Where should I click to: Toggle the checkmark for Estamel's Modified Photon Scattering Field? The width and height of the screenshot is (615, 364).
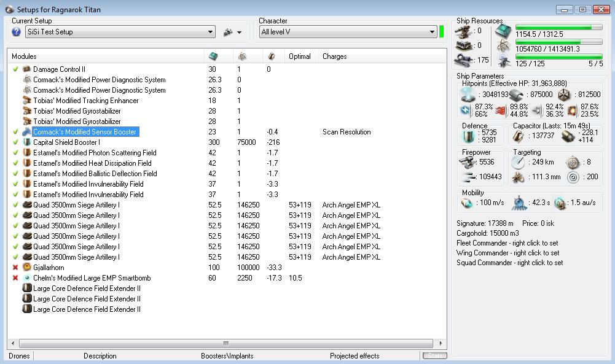tap(15, 153)
